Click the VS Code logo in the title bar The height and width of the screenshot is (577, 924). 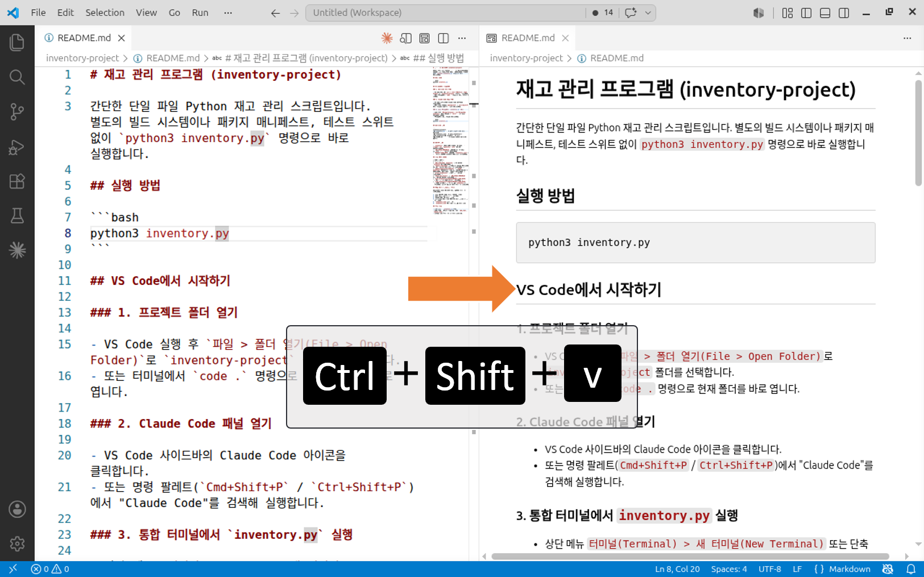coord(13,13)
